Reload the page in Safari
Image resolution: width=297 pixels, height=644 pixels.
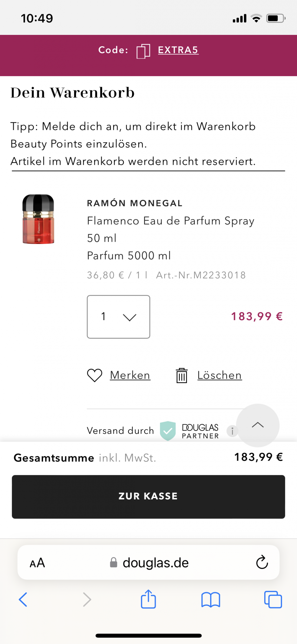262,563
